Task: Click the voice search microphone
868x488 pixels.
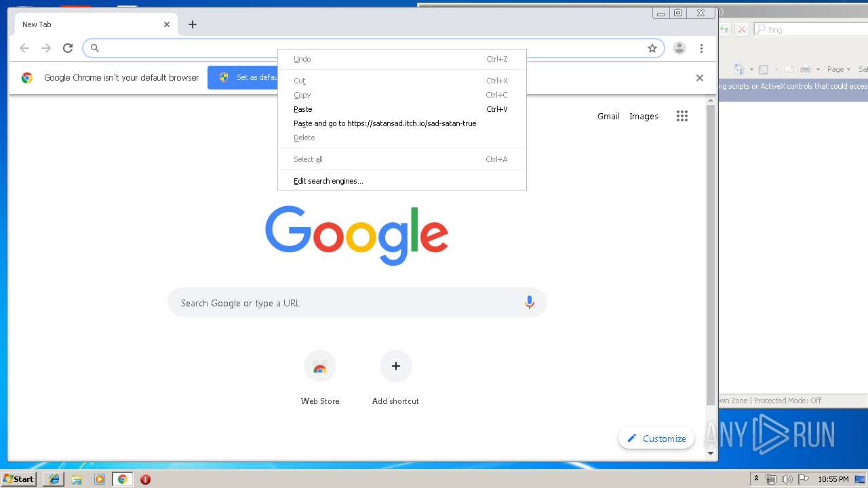Action: 530,303
